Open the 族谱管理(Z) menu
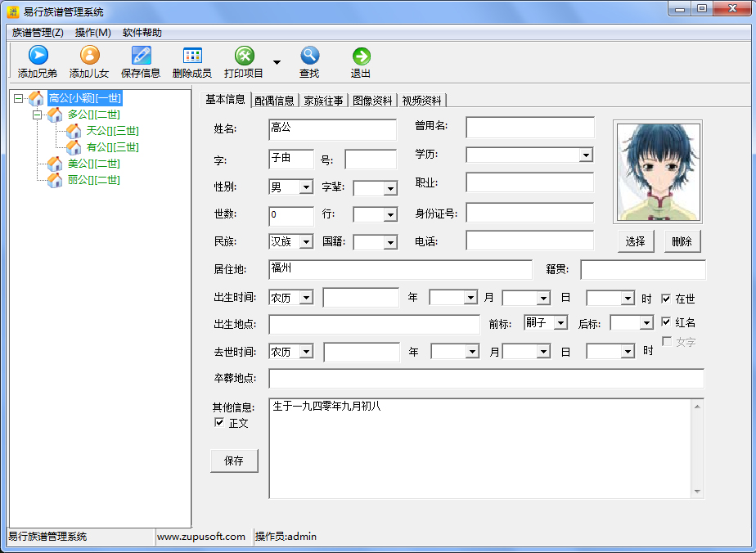 click(x=38, y=33)
